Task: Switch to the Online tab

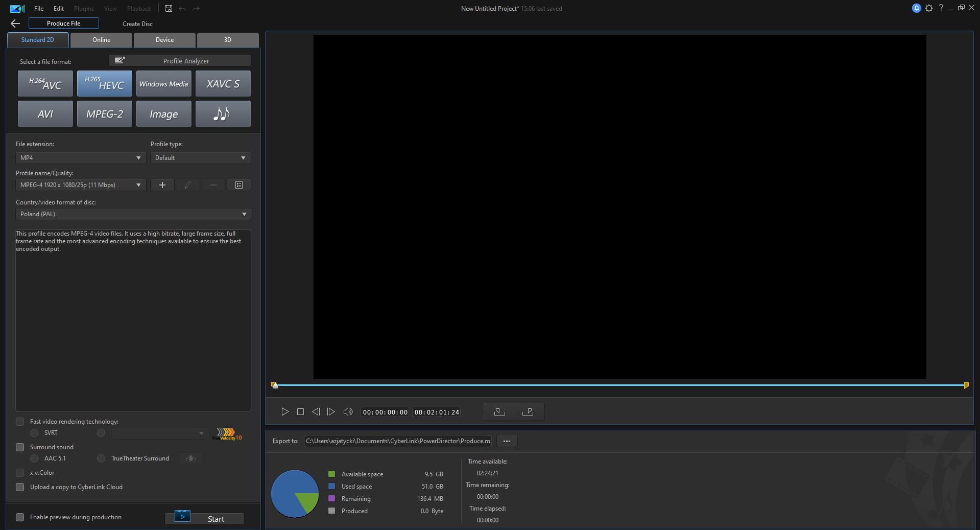Action: click(102, 40)
